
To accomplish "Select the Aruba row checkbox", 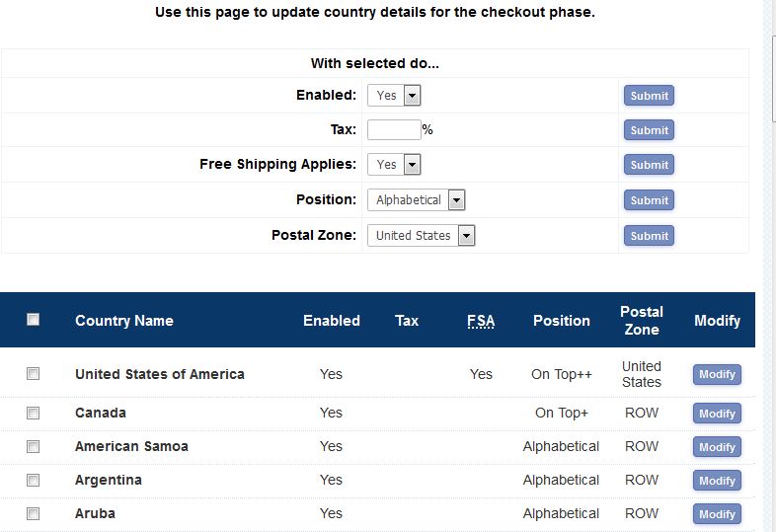I will (33, 513).
